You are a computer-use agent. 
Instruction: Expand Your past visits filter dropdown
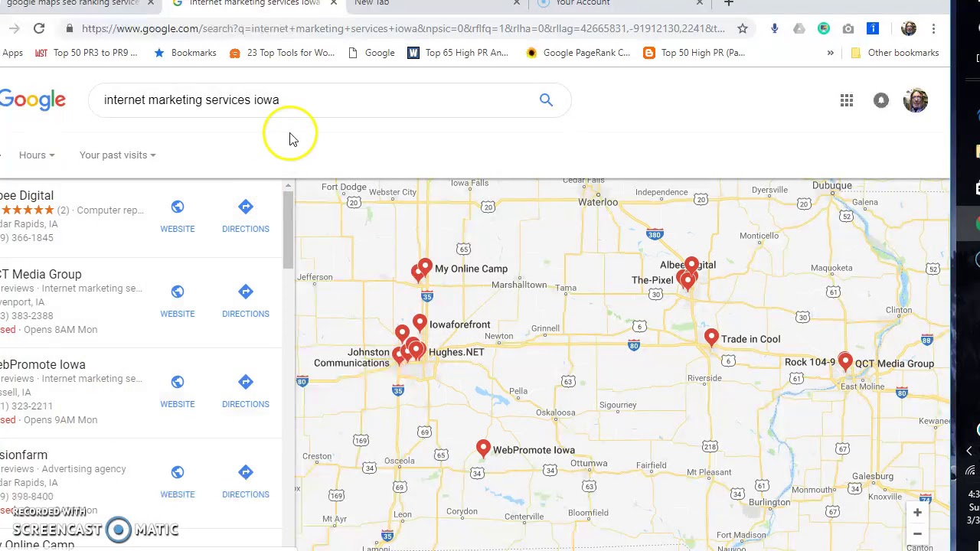(117, 155)
